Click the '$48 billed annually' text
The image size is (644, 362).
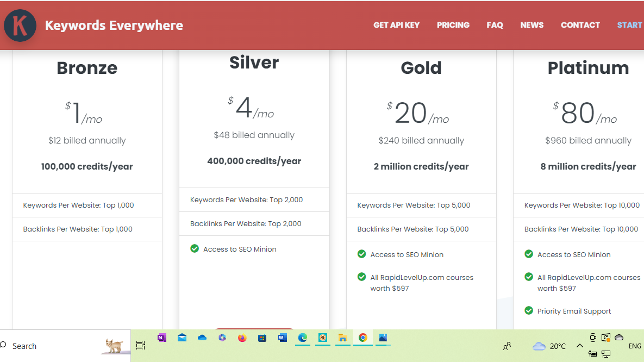pos(254,135)
